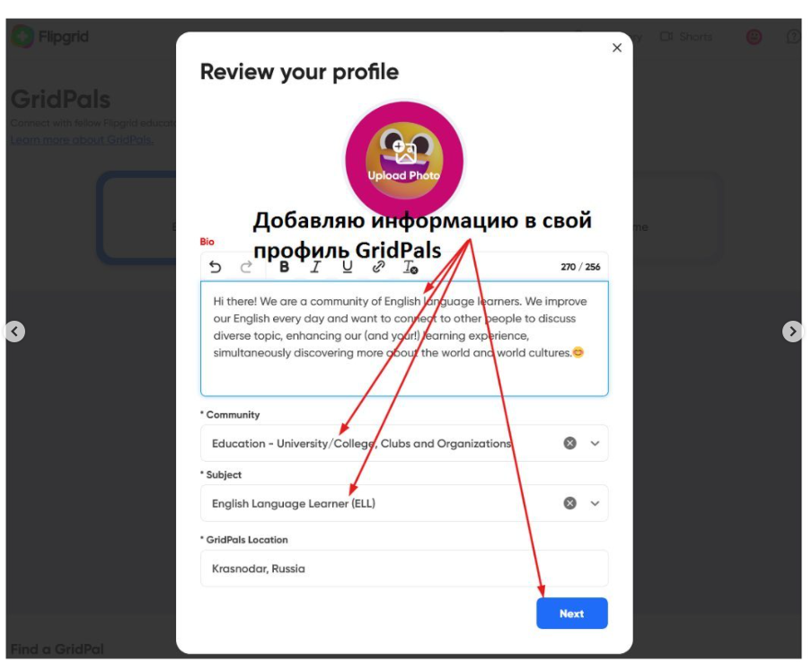
Task: Expand the Community dropdown
Action: (595, 444)
